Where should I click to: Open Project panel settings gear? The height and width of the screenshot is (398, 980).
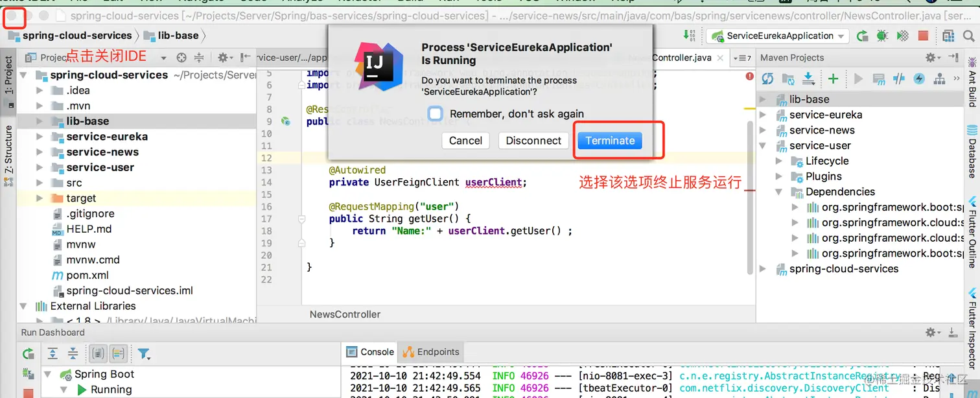click(224, 58)
